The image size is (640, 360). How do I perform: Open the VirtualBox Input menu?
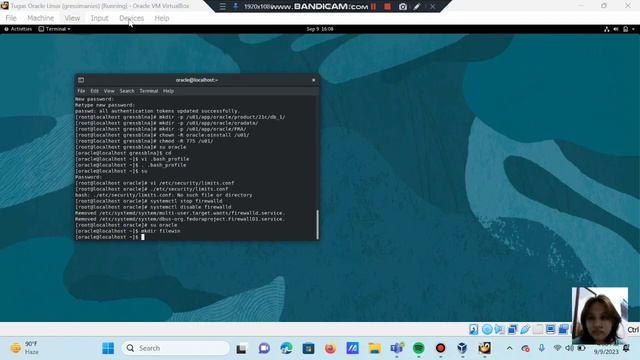click(x=99, y=18)
